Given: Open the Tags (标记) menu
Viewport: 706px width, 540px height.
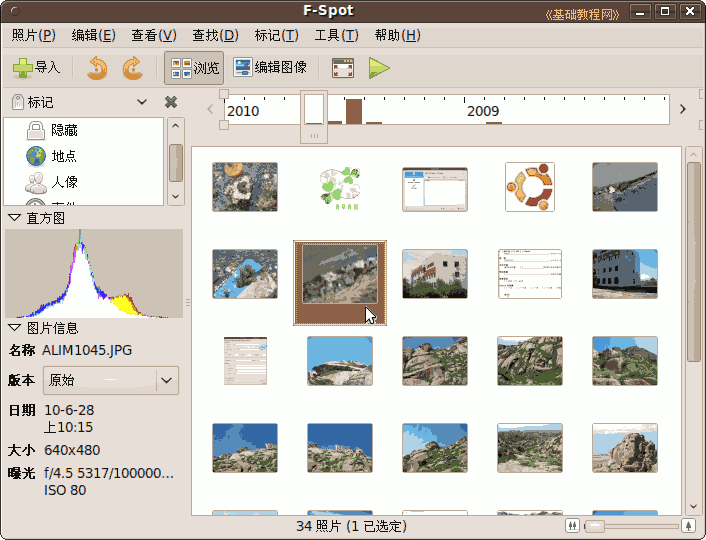Looking at the screenshot, I should coord(276,35).
